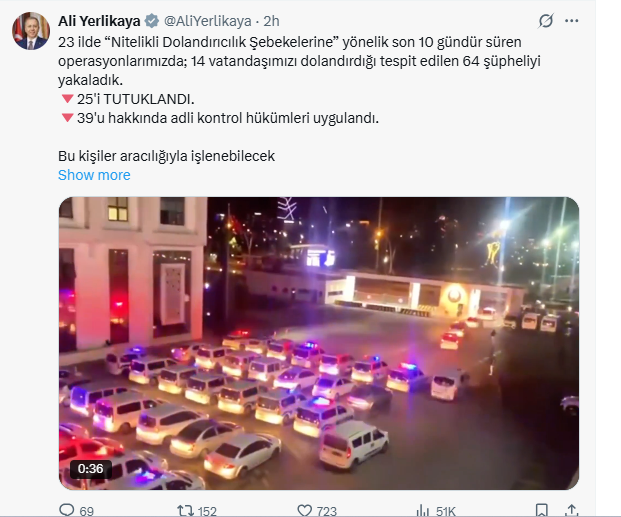Image resolution: width=621 pixels, height=517 pixels.
Task: Bookmark the post with the bookmark icon
Action: click(542, 510)
